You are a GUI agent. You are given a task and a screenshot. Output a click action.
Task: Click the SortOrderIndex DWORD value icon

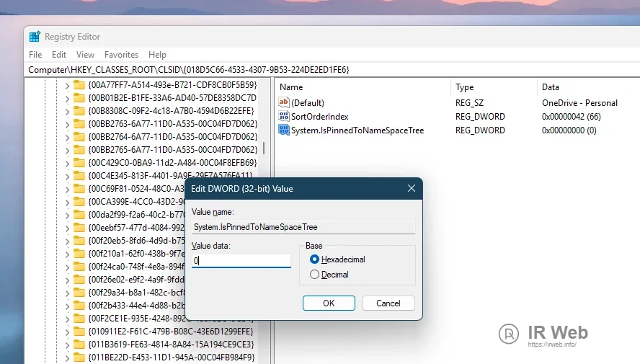point(284,117)
